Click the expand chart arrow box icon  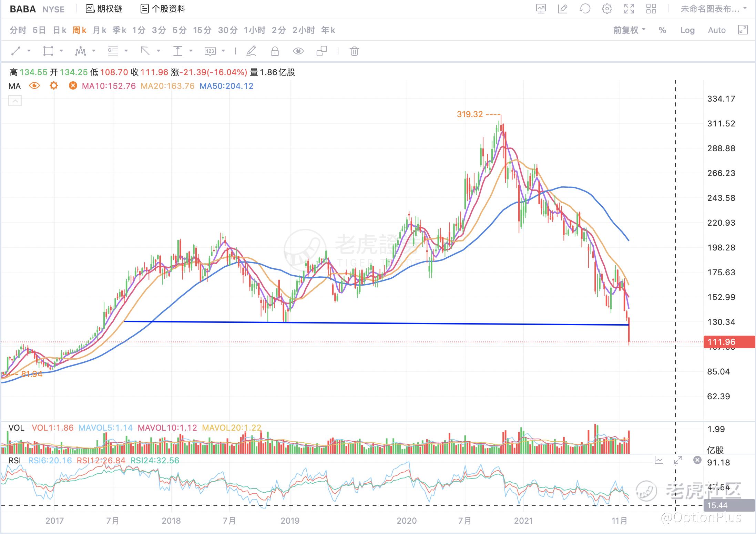(x=743, y=30)
